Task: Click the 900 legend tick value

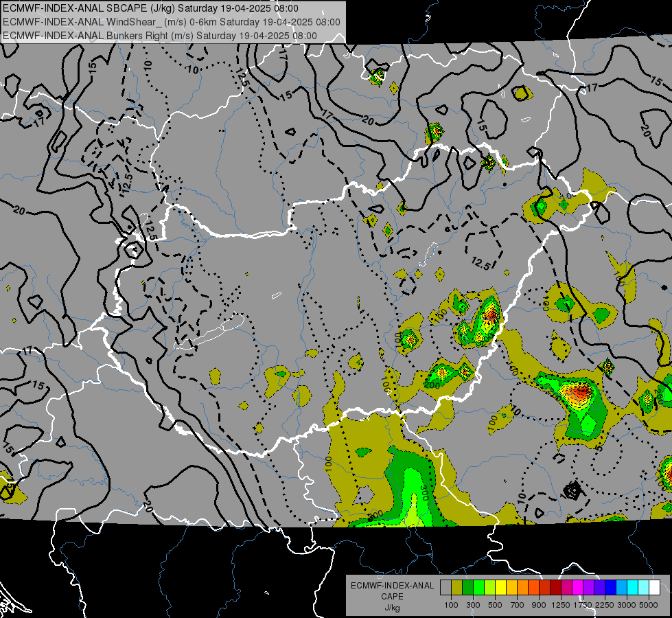Action: click(x=539, y=605)
